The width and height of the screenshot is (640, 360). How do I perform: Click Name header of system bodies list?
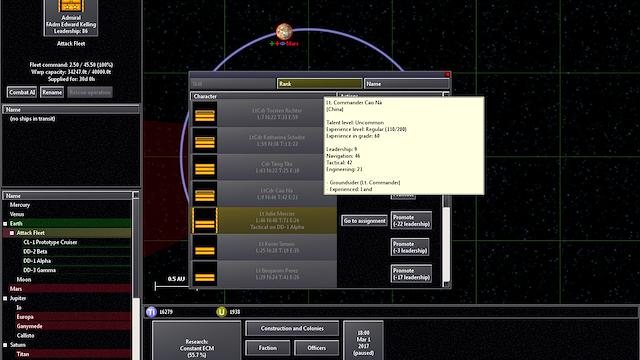click(x=68, y=196)
